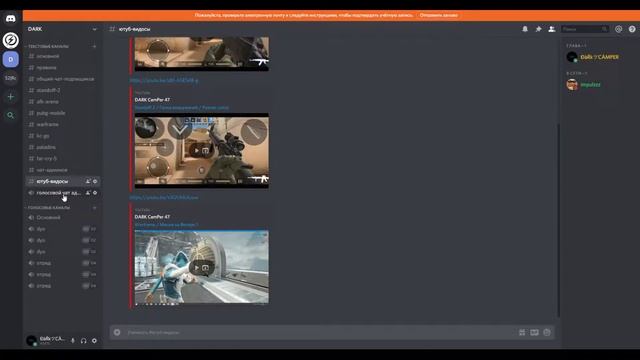Open the top partially visible video thumbnail
640x360 pixels.
tap(202, 54)
